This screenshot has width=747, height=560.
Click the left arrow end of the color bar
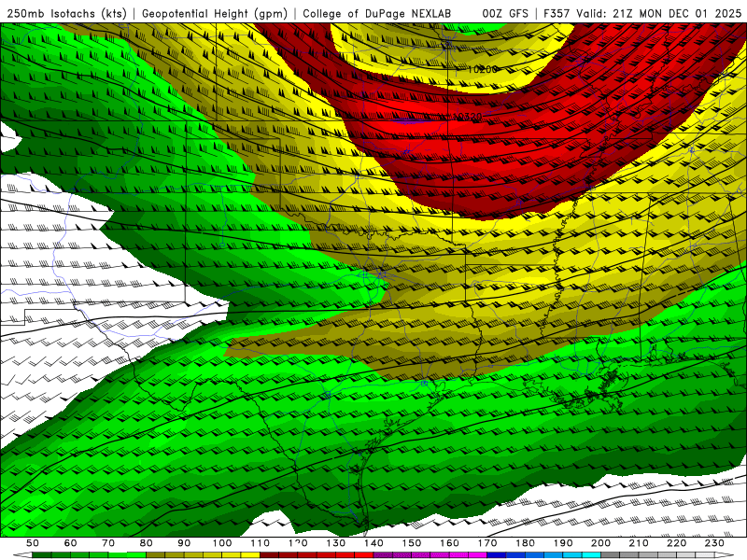click(22, 554)
